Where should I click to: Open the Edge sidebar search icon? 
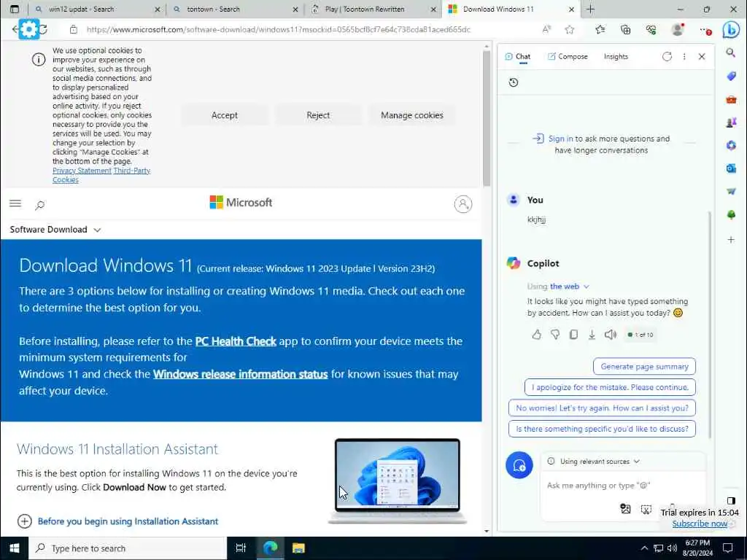click(731, 52)
